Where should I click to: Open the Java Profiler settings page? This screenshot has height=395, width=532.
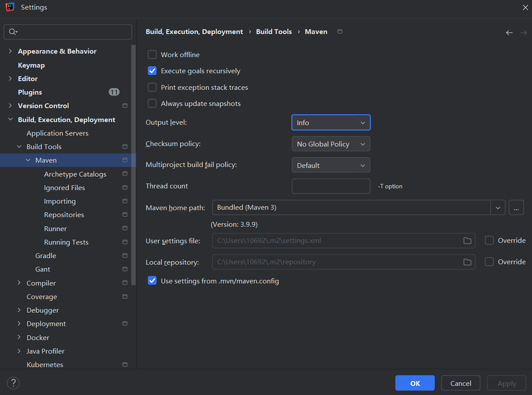coord(45,351)
